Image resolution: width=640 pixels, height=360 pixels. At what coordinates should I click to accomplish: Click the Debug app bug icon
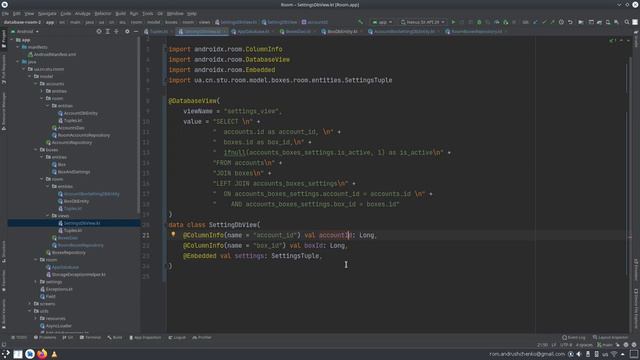pyautogui.click(x=479, y=22)
